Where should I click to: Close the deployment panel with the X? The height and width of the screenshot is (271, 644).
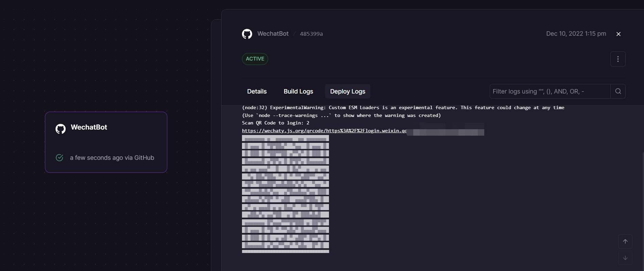coord(619,34)
